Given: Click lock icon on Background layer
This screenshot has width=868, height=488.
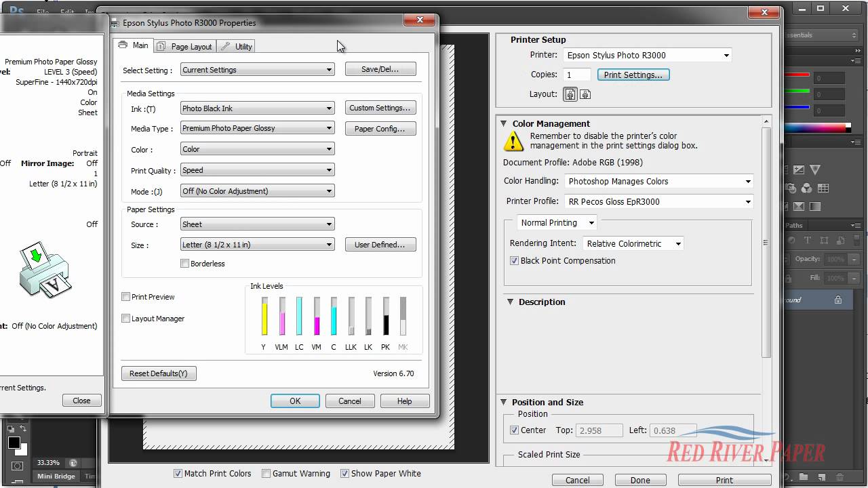Looking at the screenshot, I should tap(838, 299).
